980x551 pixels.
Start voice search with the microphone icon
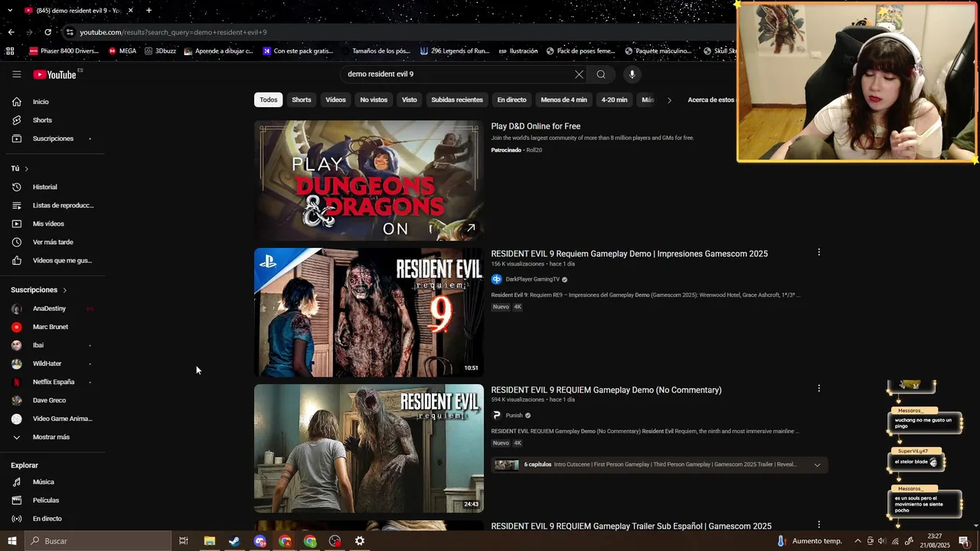coord(632,74)
